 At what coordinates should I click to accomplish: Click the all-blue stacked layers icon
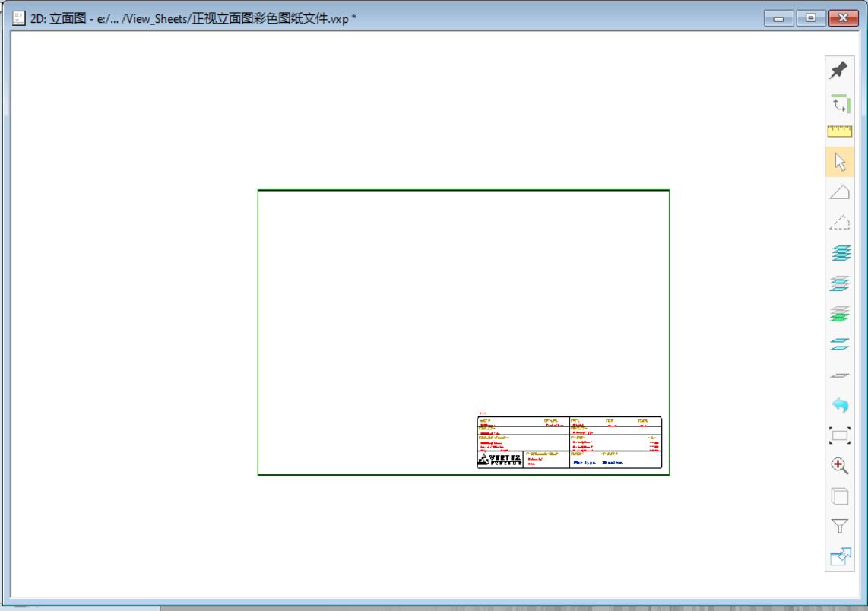[841, 253]
